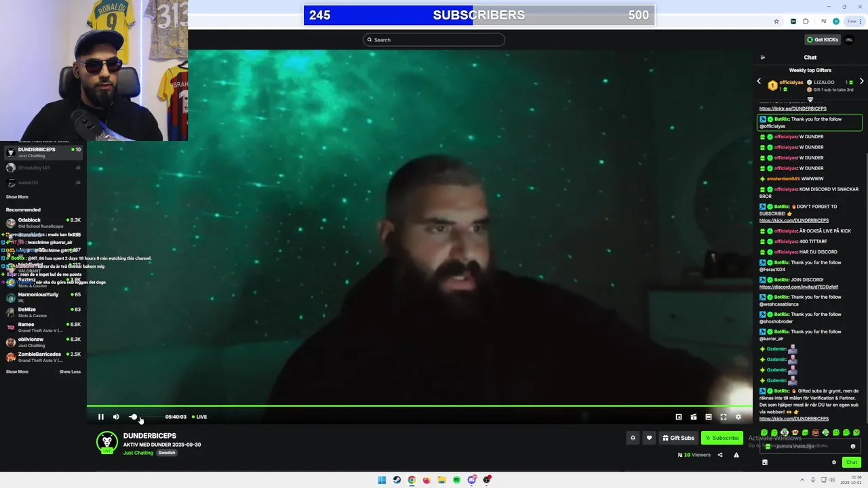Open the Ramee recommended channel

click(x=43, y=327)
